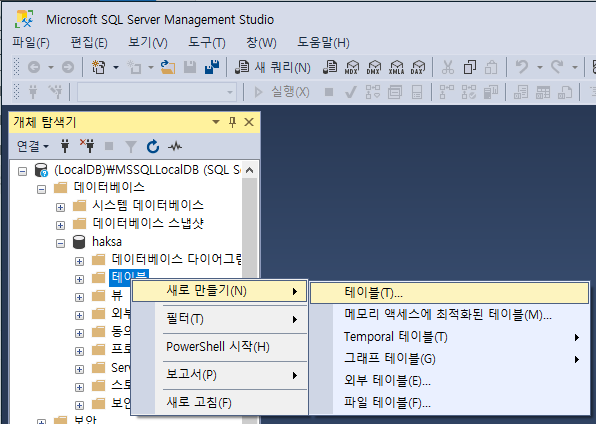The height and width of the screenshot is (424, 596).
Task: Click the New Project icon
Action: coord(99,67)
